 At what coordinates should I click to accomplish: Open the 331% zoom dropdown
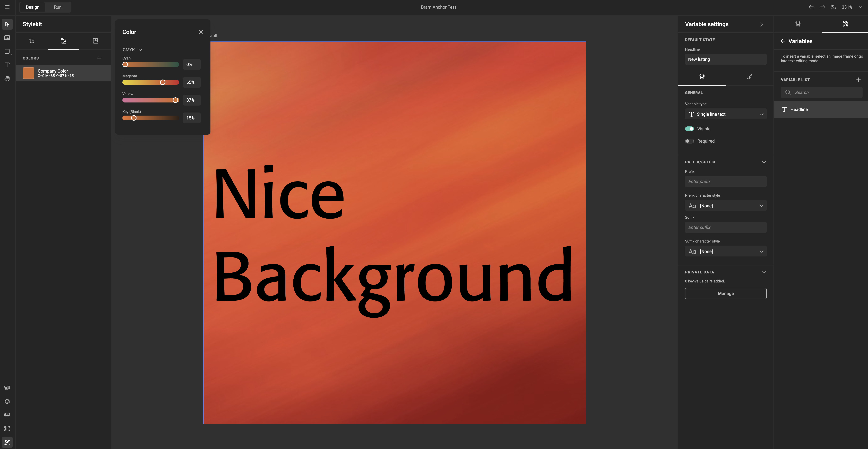(852, 7)
